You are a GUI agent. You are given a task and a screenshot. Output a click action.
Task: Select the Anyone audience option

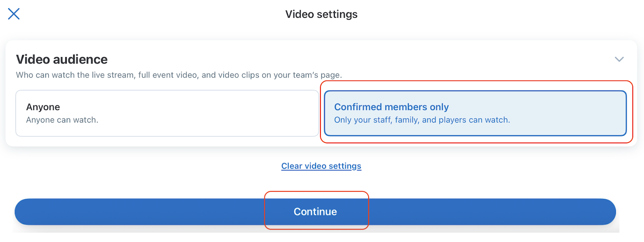[x=167, y=113]
